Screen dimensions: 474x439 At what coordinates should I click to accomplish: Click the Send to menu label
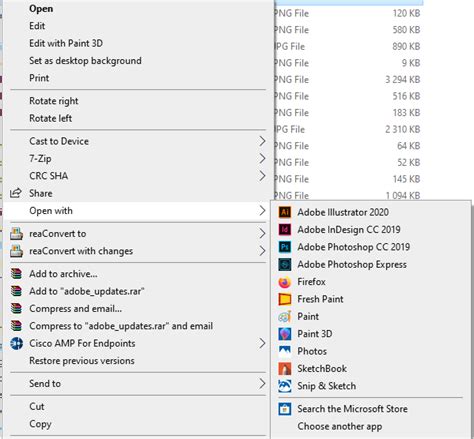45,384
